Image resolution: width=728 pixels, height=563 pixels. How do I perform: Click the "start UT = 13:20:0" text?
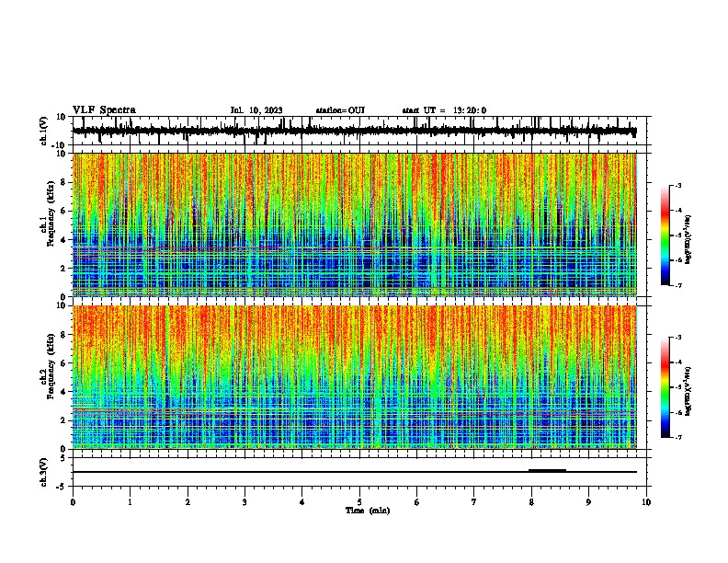coord(444,110)
